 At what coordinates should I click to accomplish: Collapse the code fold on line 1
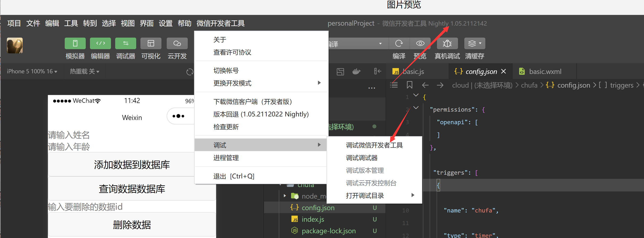(416, 95)
